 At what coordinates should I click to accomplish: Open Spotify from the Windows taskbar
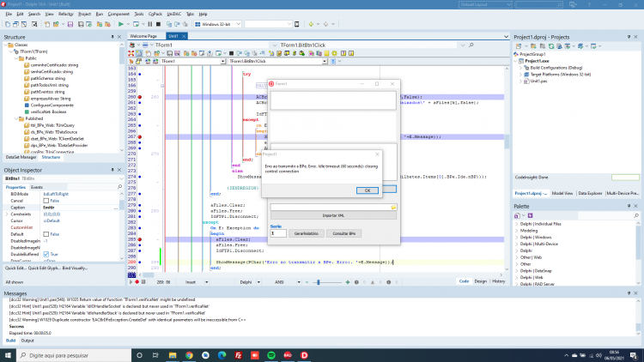(x=271, y=355)
